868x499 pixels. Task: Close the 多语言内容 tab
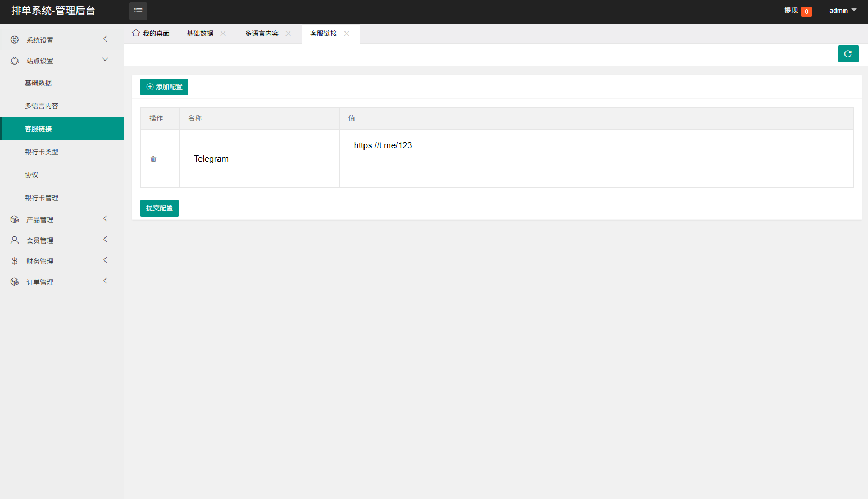click(288, 34)
